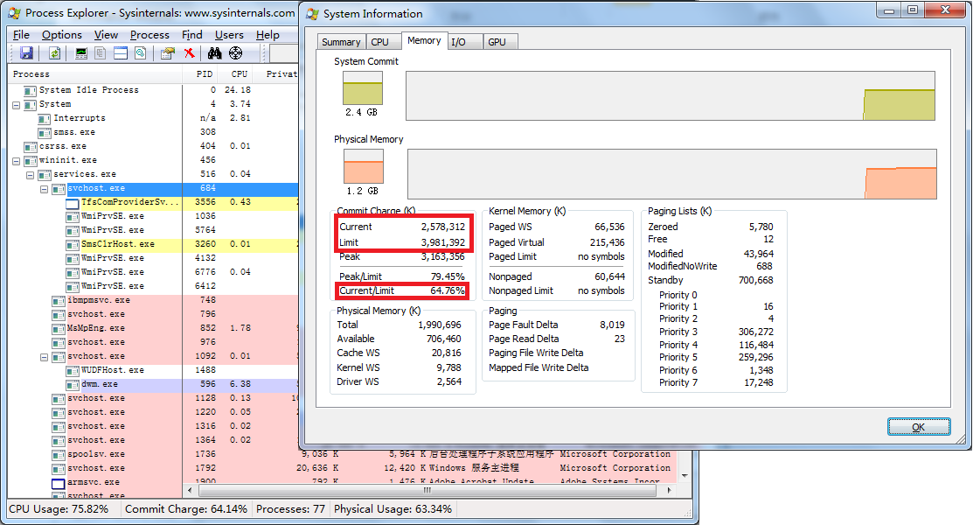The height and width of the screenshot is (525, 980).
Task: Click the Physical Memory history graph
Action: pos(672,174)
